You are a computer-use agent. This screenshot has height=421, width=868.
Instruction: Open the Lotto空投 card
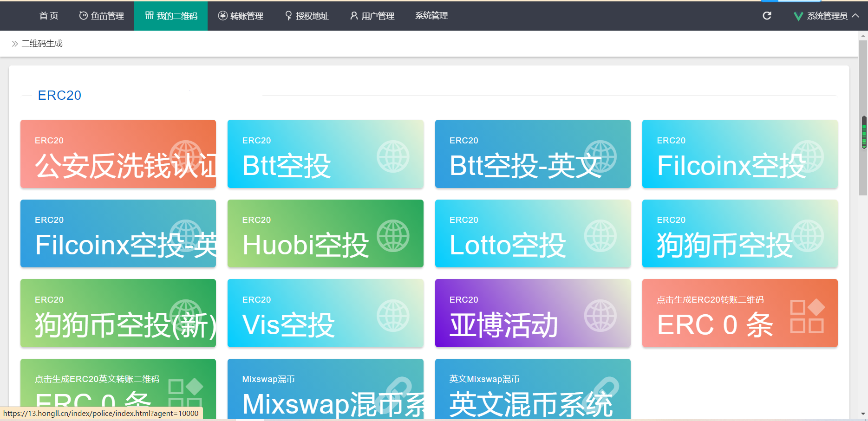point(533,233)
